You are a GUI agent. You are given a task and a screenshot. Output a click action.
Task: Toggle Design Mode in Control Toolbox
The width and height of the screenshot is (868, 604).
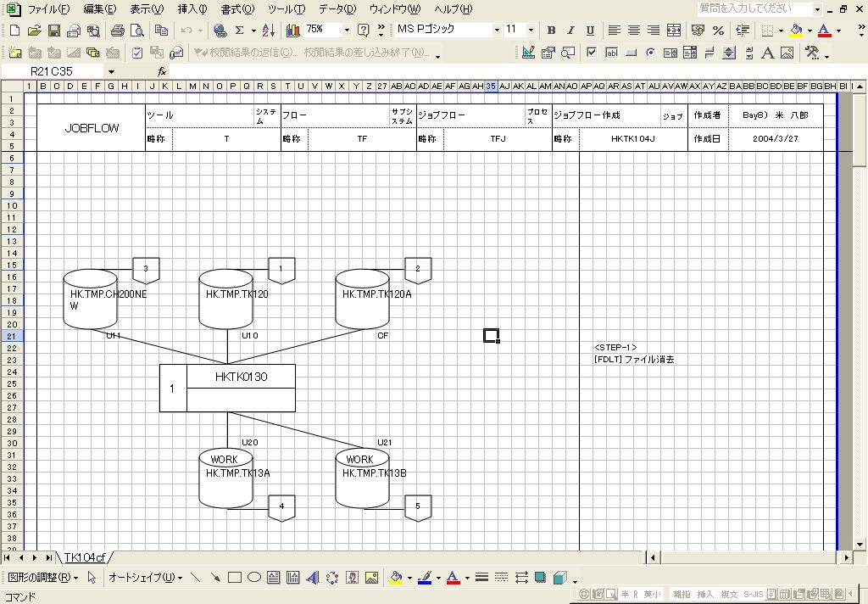[529, 53]
